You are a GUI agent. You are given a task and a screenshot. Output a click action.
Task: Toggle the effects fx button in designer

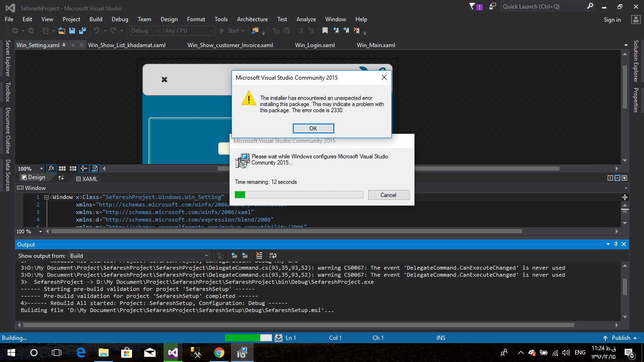[x=51, y=168]
